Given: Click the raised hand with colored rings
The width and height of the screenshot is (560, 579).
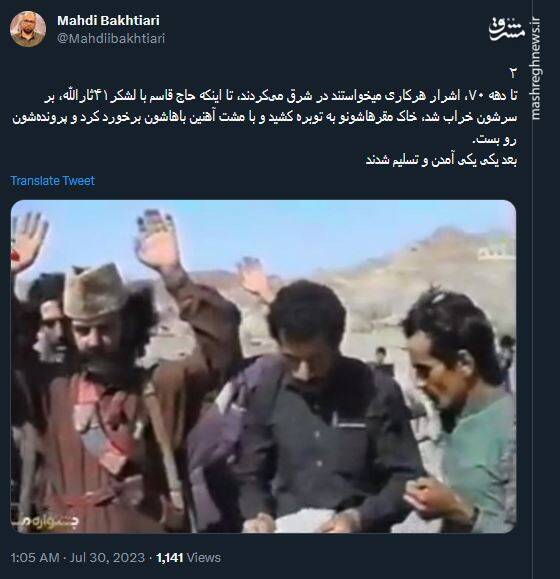Looking at the screenshot, I should (158, 238).
